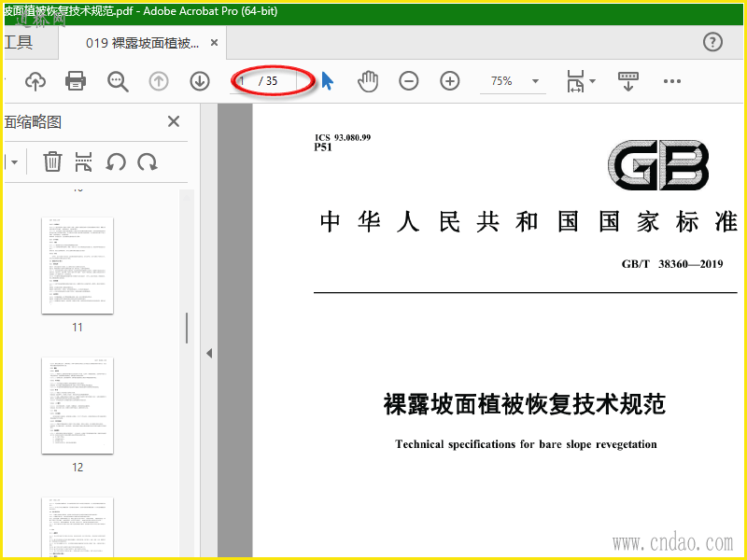The height and width of the screenshot is (560, 747).
Task: Click the scrolling mode download icon
Action: (x=627, y=81)
